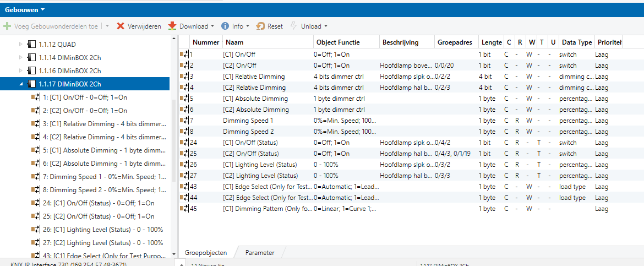
Task: Click the red Verwijderen delete icon
Action: [x=121, y=26]
